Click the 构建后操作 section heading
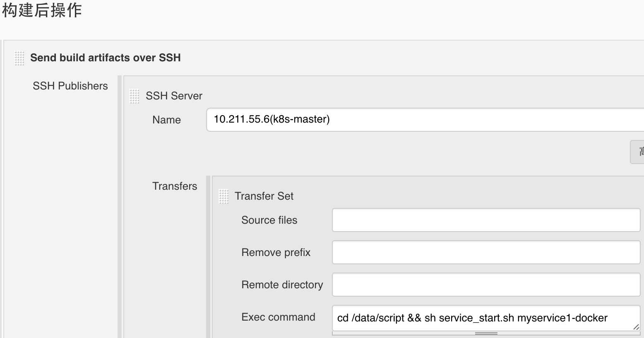The width and height of the screenshot is (644, 338). click(x=42, y=10)
